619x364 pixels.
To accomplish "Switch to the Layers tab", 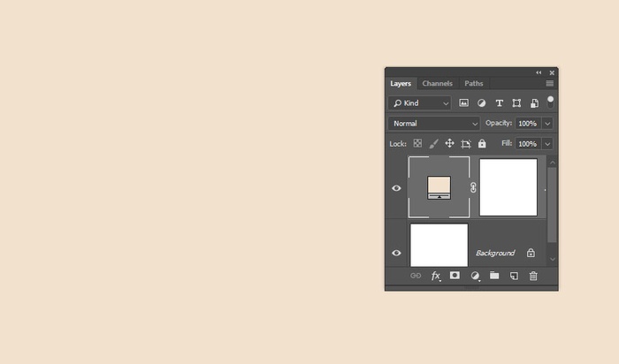I will [x=401, y=83].
